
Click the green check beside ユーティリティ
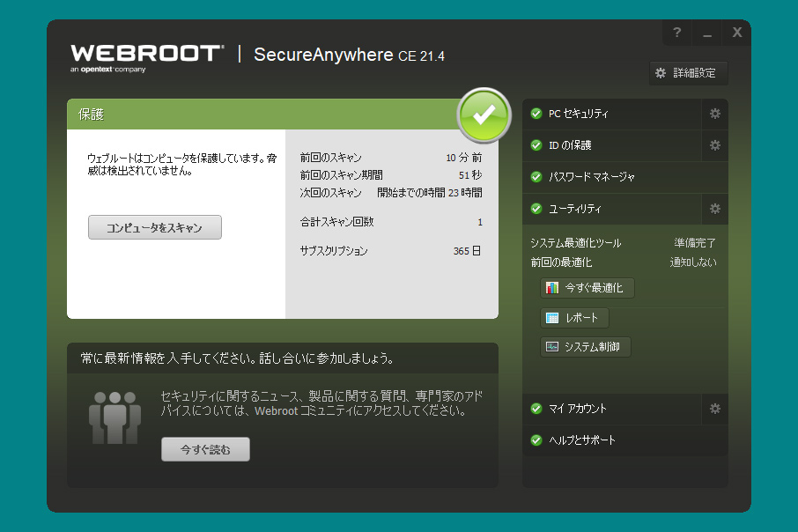click(x=536, y=209)
